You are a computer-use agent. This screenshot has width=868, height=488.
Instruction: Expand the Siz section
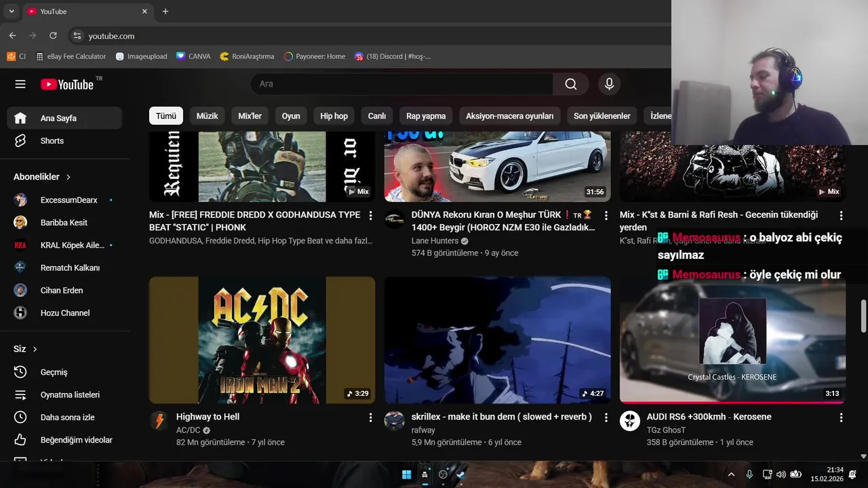point(25,349)
